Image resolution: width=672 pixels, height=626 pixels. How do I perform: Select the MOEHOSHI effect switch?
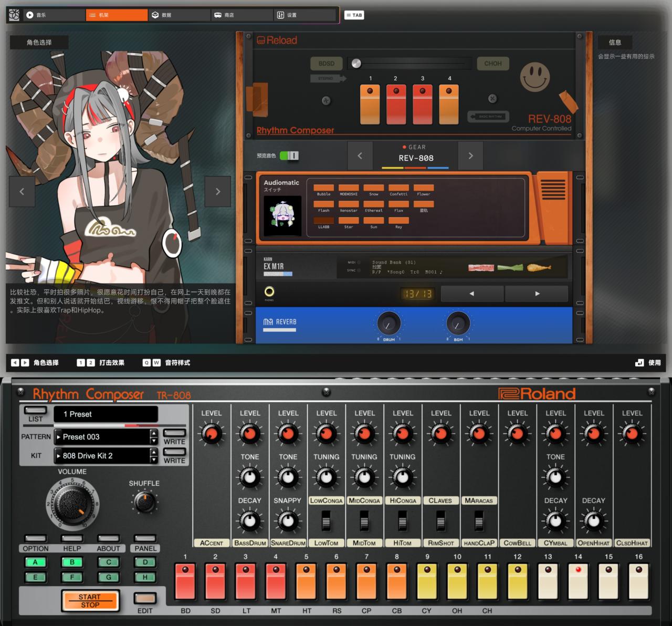[349, 187]
